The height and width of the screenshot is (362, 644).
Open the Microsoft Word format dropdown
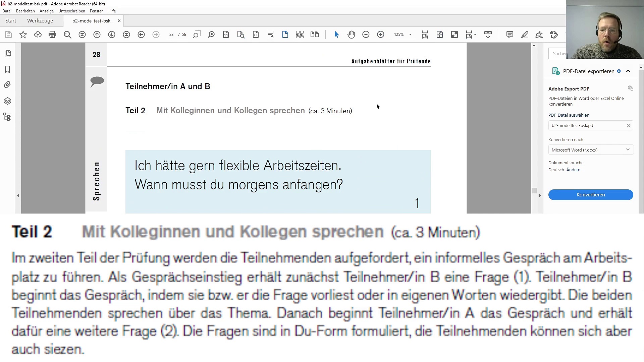click(x=591, y=150)
